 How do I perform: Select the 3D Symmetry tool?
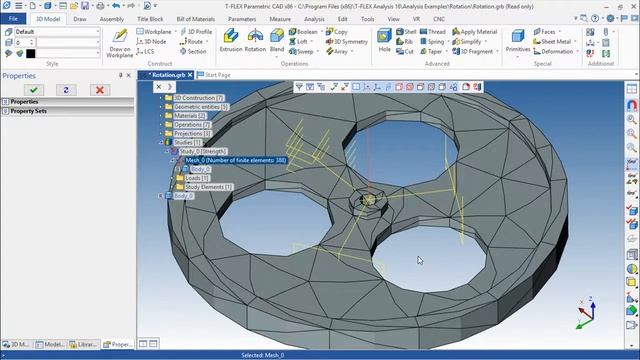point(347,42)
